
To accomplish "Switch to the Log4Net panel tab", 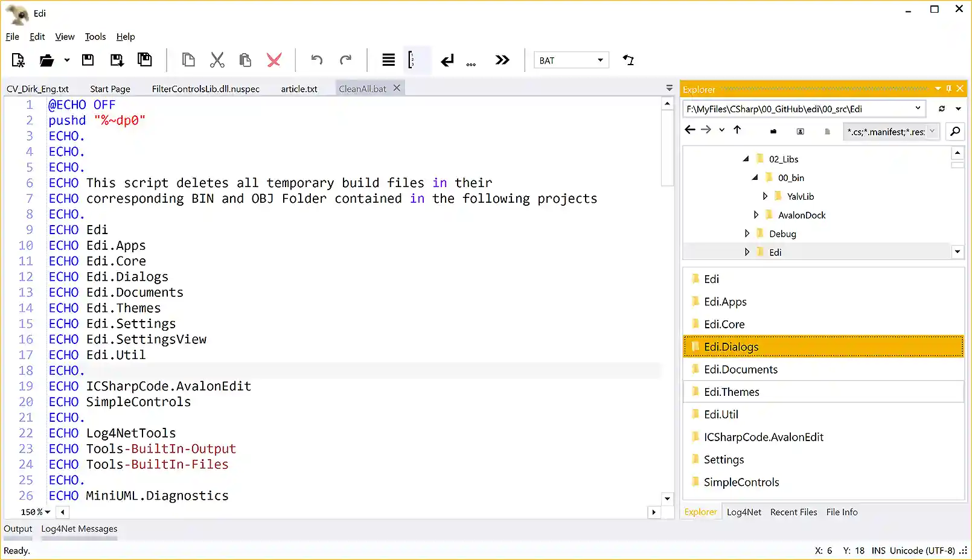I will (744, 512).
